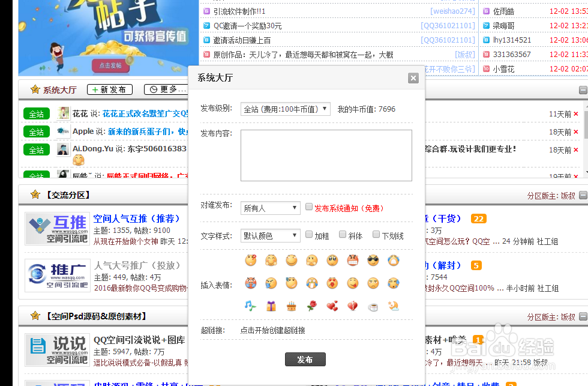
Task: Open QQ空间引流说说+图库 forum
Action: [139, 340]
